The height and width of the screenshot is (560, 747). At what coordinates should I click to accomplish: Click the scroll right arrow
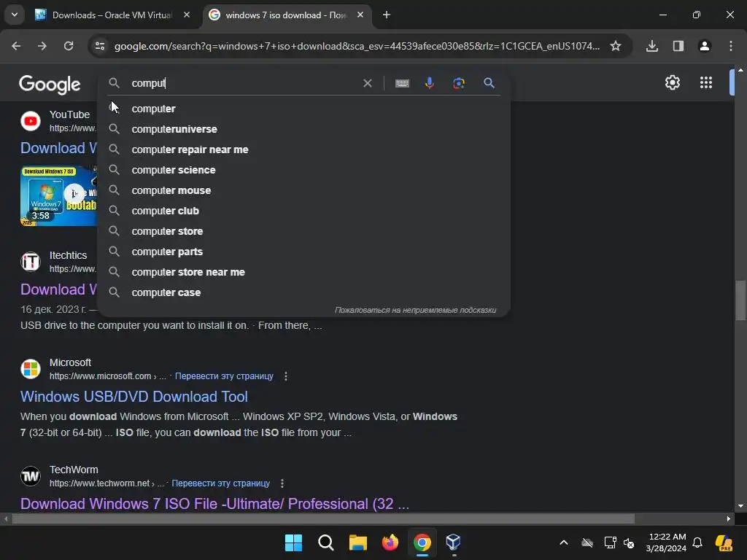(x=729, y=519)
